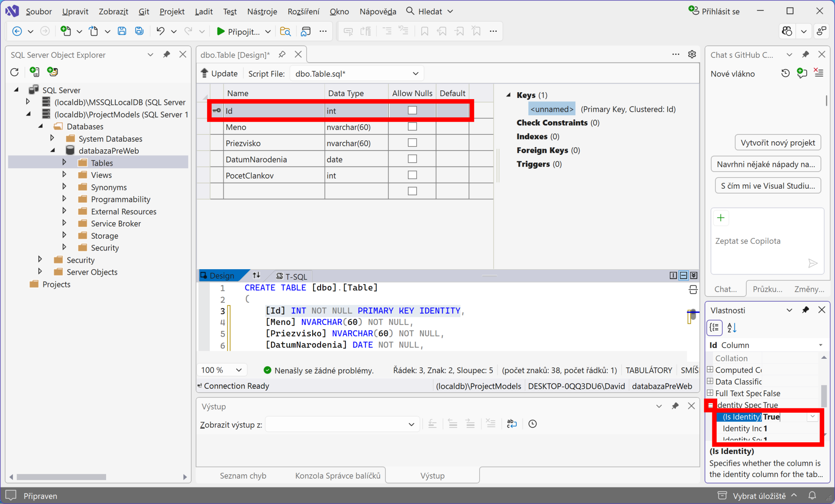Click the Object Explorer horizontal scrollbar
Screen dimensions: 835x504
pyautogui.click(x=61, y=477)
